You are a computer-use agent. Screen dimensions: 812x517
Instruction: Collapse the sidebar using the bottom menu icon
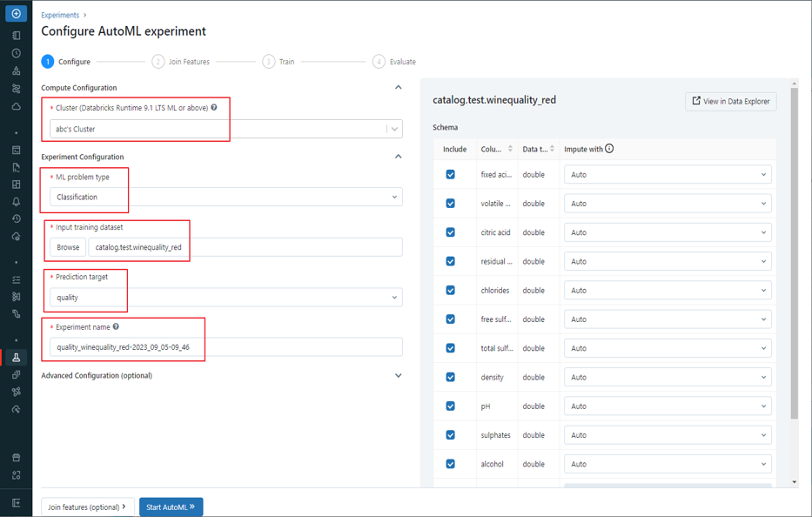[x=16, y=503]
